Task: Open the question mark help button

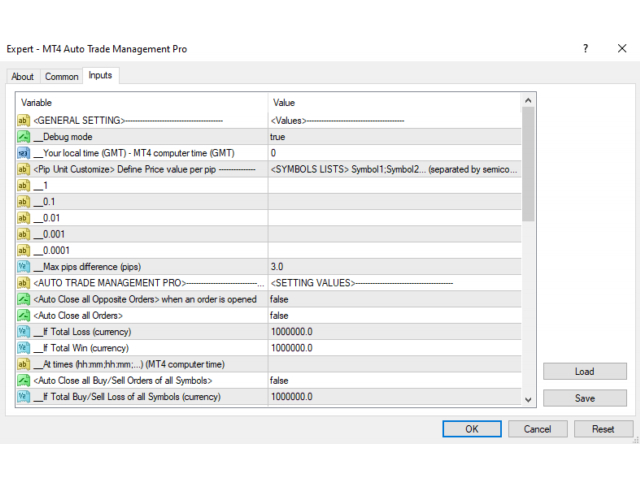Action: [x=585, y=49]
